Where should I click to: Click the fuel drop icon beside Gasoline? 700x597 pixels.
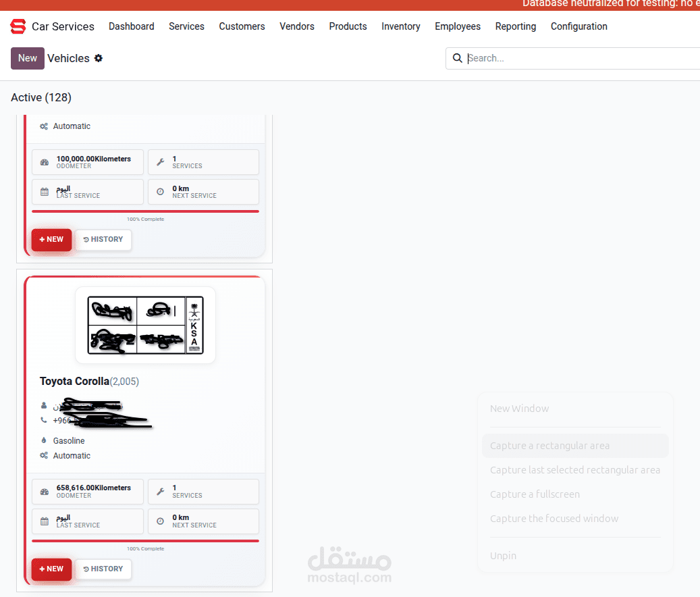pos(44,440)
